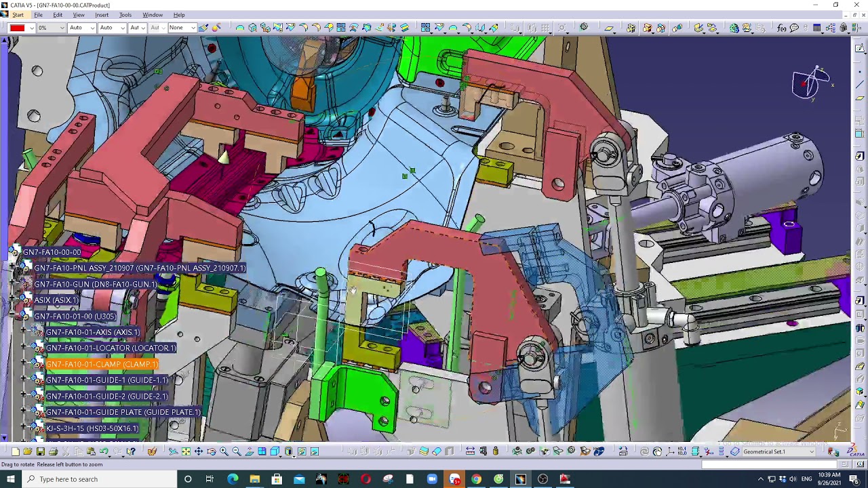The height and width of the screenshot is (488, 868).
Task: Select GN7-FA10-01-GUIDE-2 tree item
Action: [106, 396]
